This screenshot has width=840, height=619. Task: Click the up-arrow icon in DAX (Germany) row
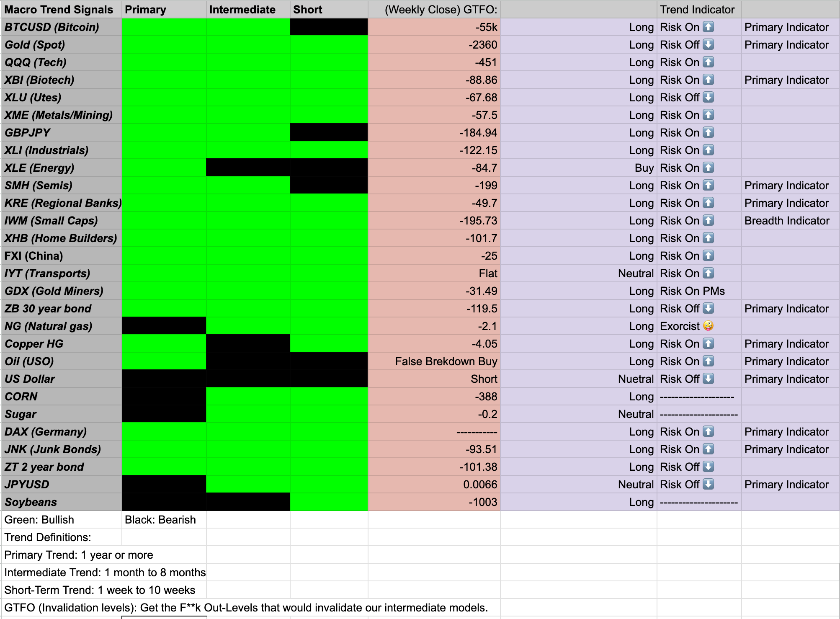[708, 431]
